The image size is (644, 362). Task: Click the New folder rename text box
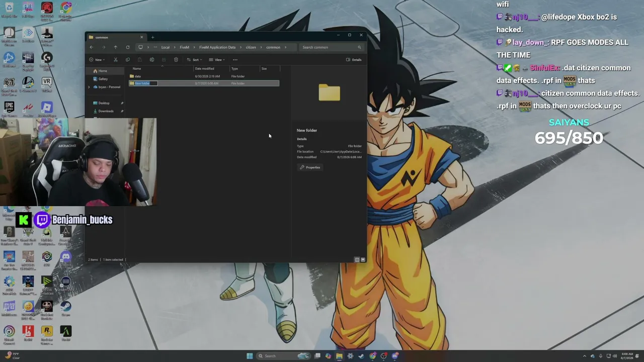(146, 83)
